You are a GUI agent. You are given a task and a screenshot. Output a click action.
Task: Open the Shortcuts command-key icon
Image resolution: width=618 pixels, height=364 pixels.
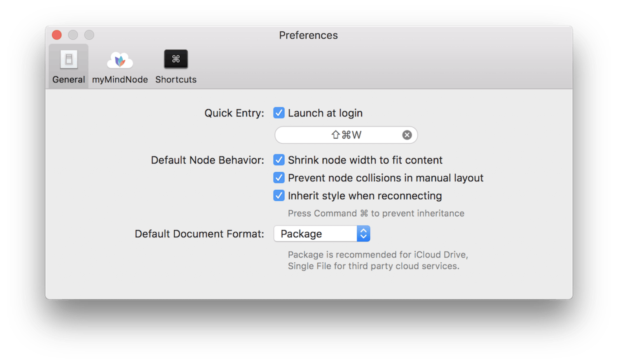click(176, 59)
